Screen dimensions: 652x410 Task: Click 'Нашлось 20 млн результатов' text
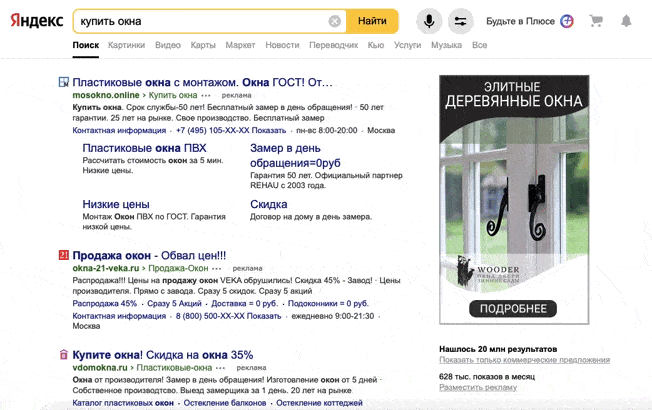click(498, 349)
